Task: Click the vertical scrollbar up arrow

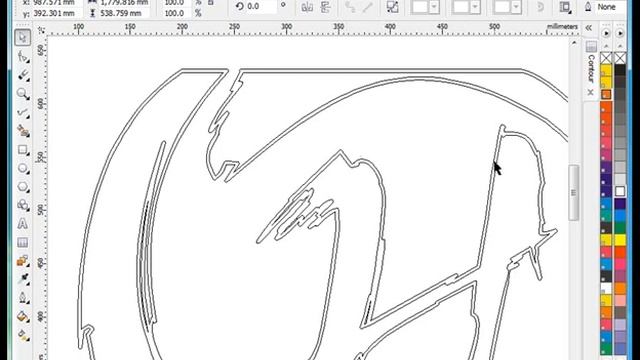Action: (573, 43)
